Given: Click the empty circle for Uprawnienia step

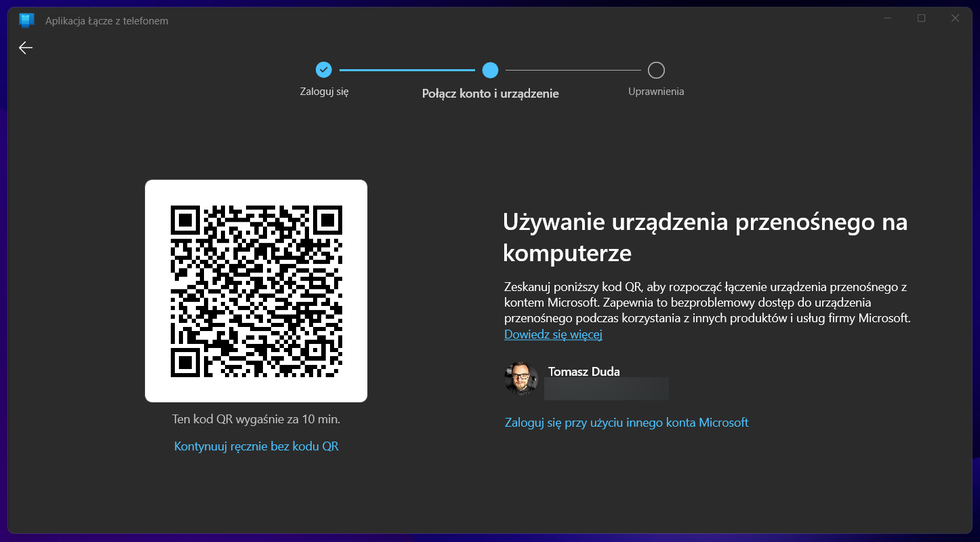Looking at the screenshot, I should coord(655,70).
